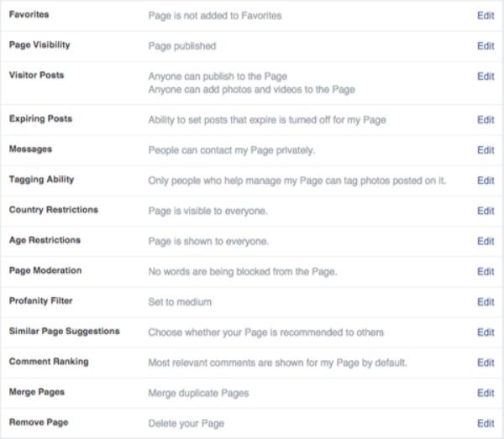504x439 pixels.
Task: Click Edit next to Messages
Action: [x=486, y=150]
